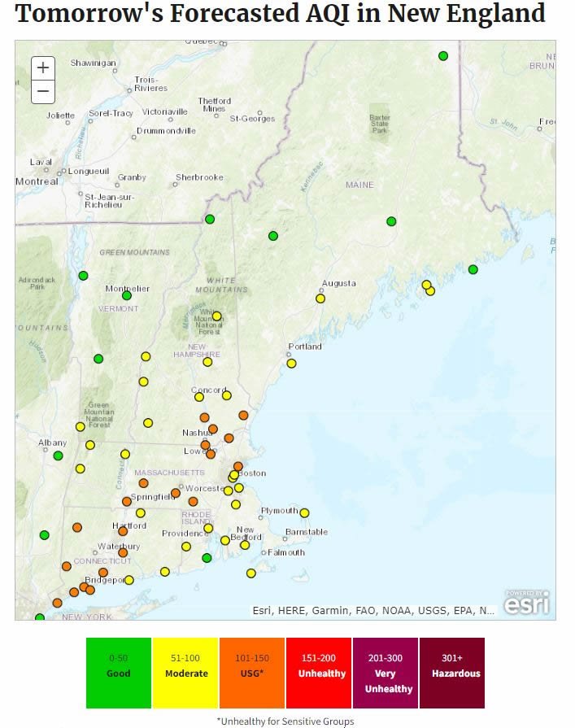Click yellow marker in White Mountain National Forest
This screenshot has height=728, width=575.
(x=216, y=316)
